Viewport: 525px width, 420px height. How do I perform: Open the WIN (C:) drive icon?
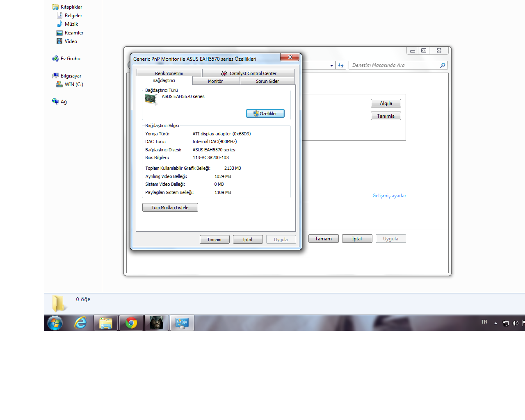click(x=59, y=84)
